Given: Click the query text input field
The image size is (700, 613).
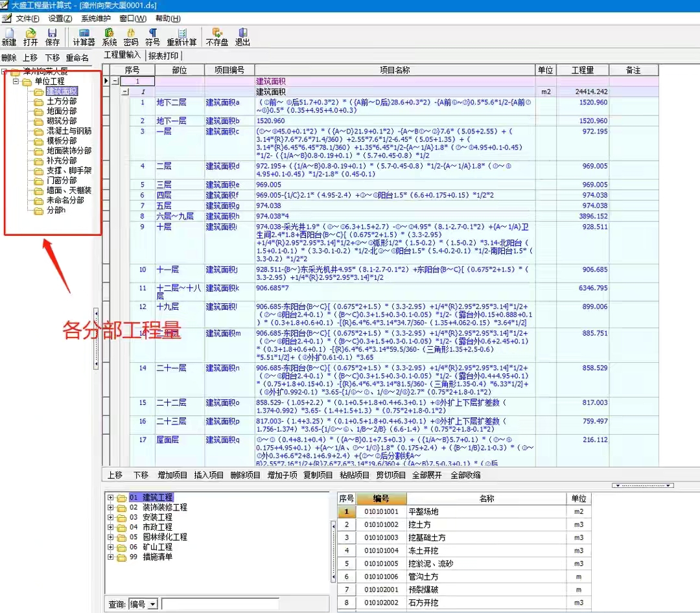Looking at the screenshot, I should tap(220, 604).
